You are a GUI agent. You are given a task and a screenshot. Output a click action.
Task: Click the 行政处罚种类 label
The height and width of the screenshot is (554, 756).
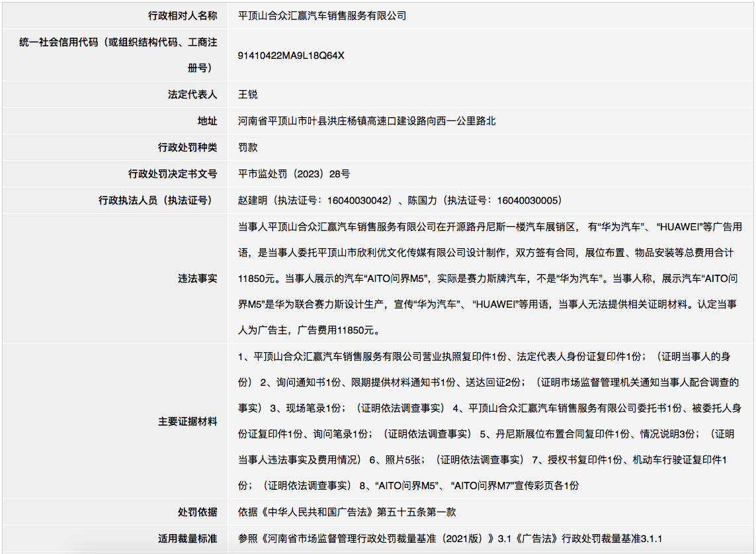[188, 148]
